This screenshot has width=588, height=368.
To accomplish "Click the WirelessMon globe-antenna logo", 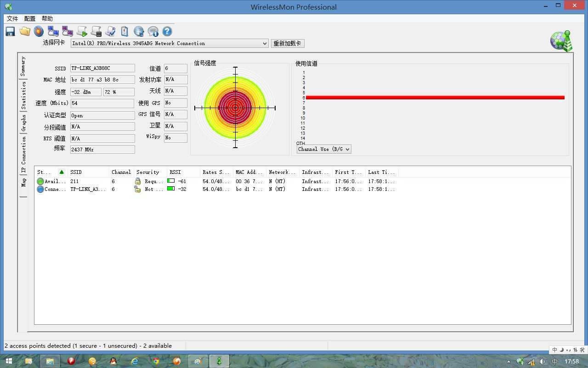I will coord(561,41).
